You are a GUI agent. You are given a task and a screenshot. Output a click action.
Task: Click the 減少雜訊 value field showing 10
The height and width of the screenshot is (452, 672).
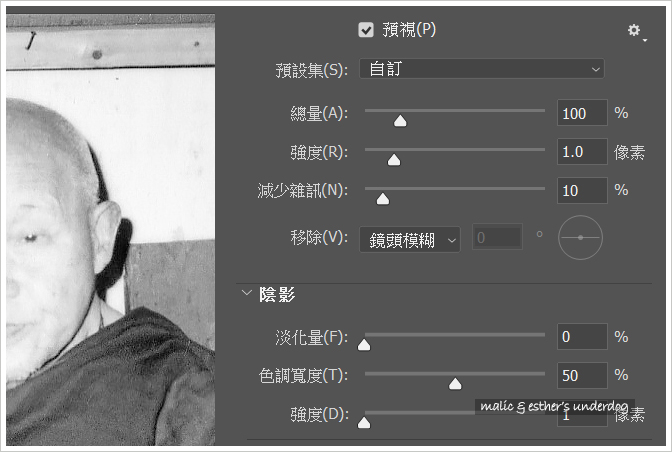click(x=582, y=190)
